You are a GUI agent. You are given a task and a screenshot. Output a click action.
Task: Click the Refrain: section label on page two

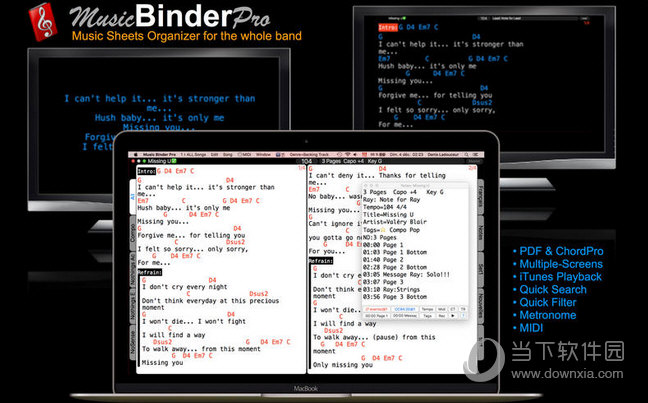click(x=321, y=261)
